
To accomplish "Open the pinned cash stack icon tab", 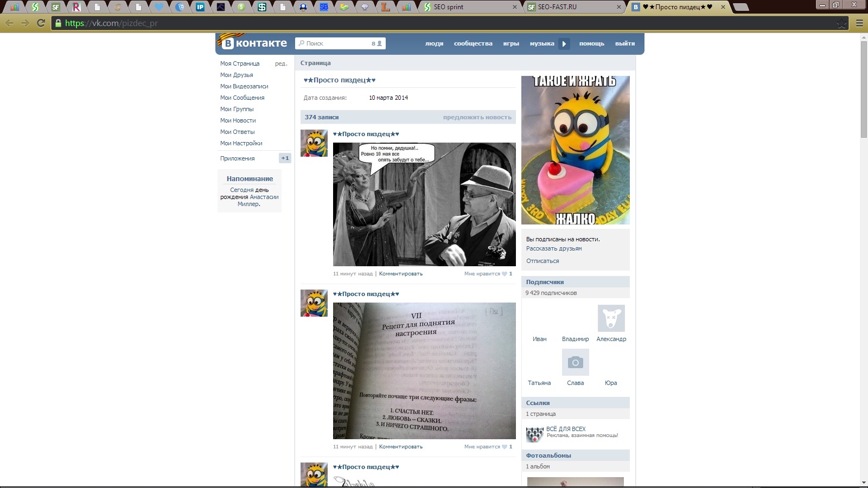I will pyautogui.click(x=344, y=7).
